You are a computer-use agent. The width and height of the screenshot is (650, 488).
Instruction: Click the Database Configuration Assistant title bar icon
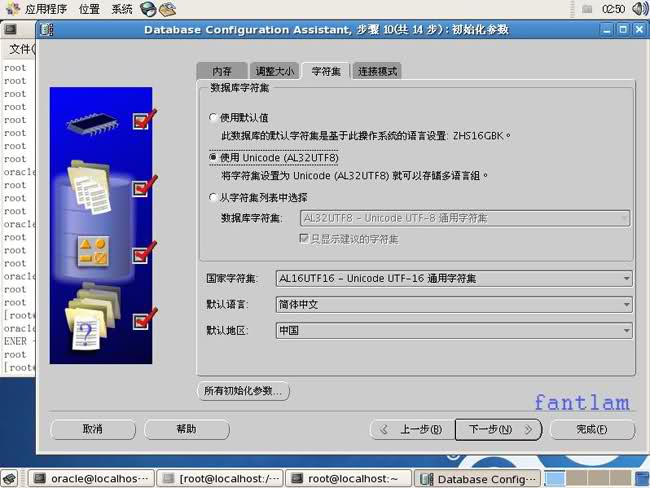click(x=46, y=30)
